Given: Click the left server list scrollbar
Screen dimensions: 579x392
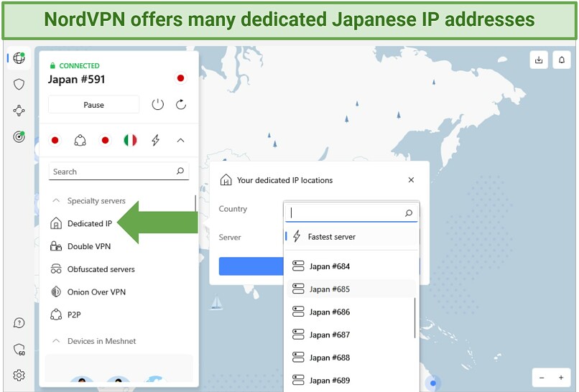Looking at the screenshot, I should (195, 203).
